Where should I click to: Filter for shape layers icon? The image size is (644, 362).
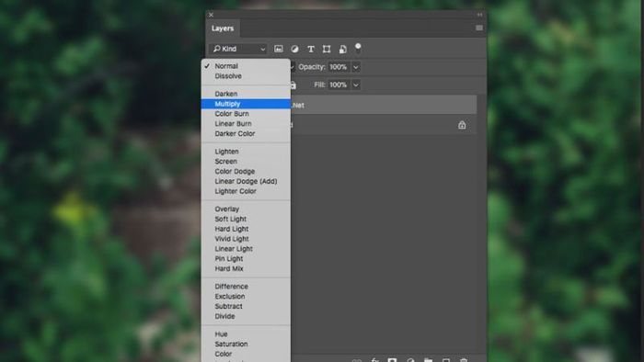[327, 49]
